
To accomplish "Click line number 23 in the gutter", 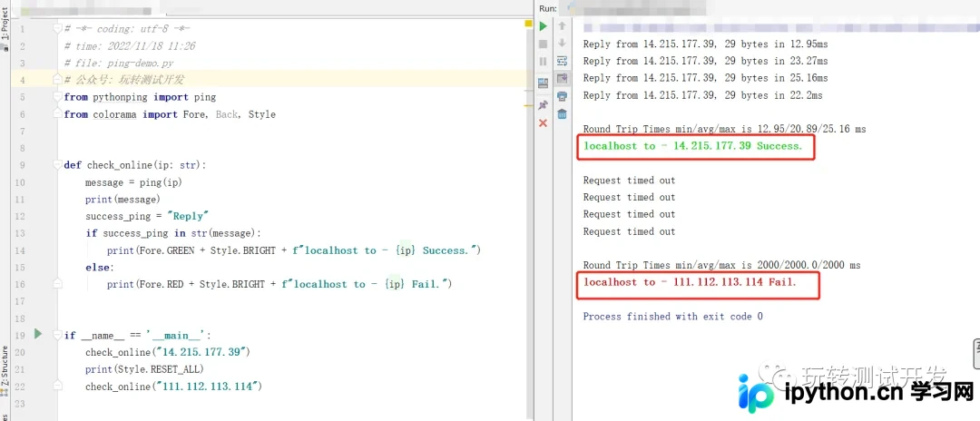I will [x=20, y=404].
